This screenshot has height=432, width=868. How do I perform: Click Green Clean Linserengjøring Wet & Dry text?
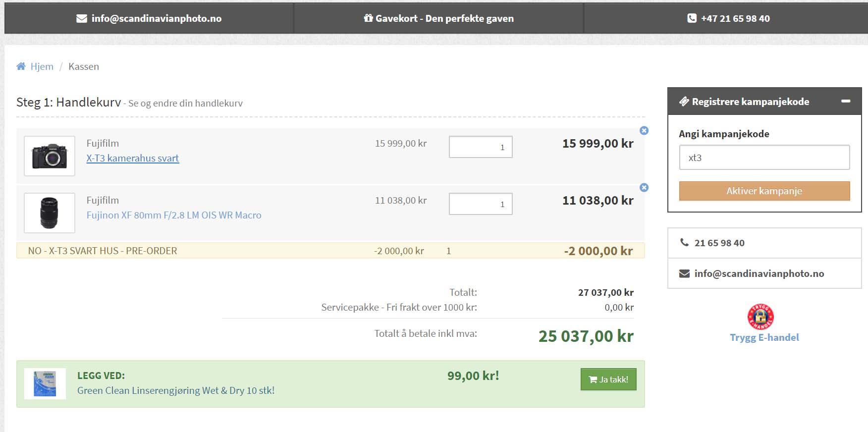pyautogui.click(x=176, y=390)
